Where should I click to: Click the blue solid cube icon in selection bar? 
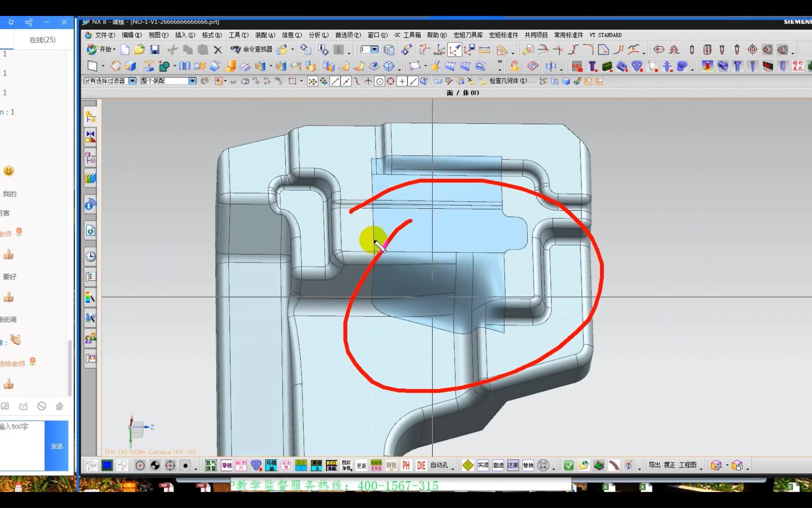[x=566, y=81]
